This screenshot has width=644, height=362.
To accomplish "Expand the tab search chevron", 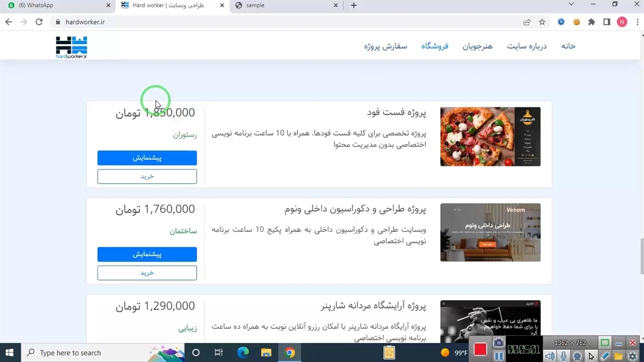I will 571,5.
